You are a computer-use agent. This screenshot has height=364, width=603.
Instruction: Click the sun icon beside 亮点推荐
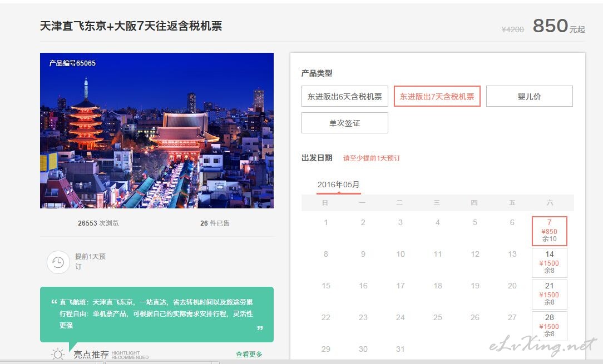pyautogui.click(x=58, y=354)
